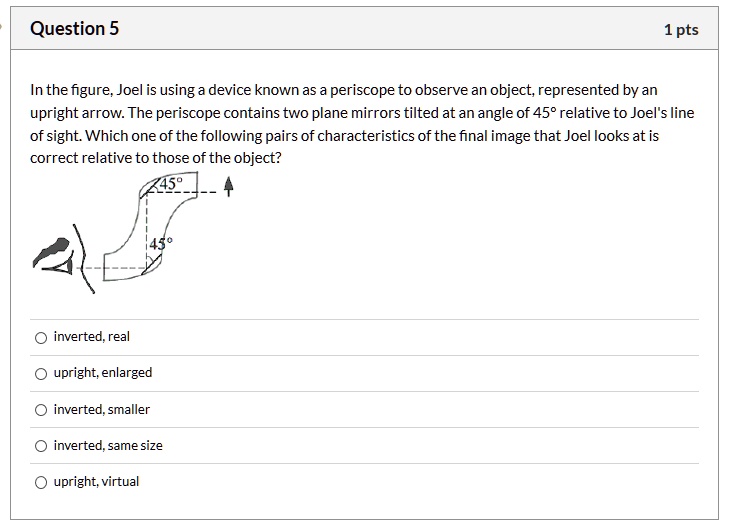Click the '1 pts' points label

681,30
